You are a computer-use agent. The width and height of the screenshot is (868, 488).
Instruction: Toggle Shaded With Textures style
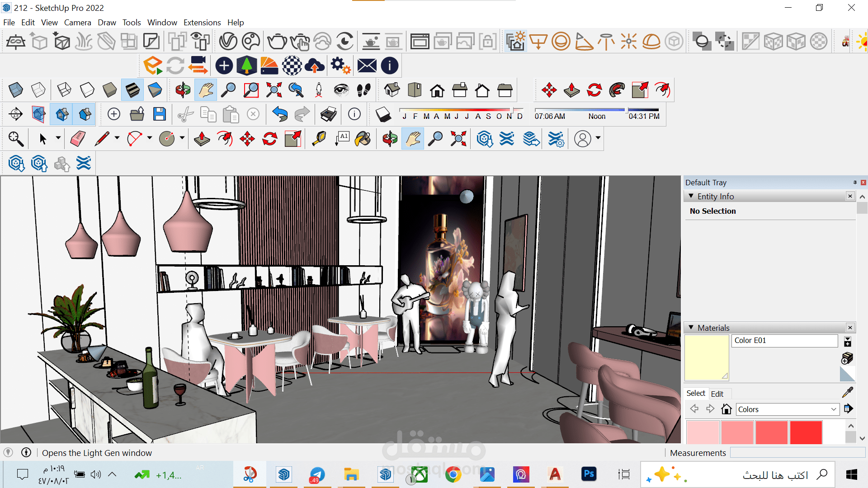point(132,89)
